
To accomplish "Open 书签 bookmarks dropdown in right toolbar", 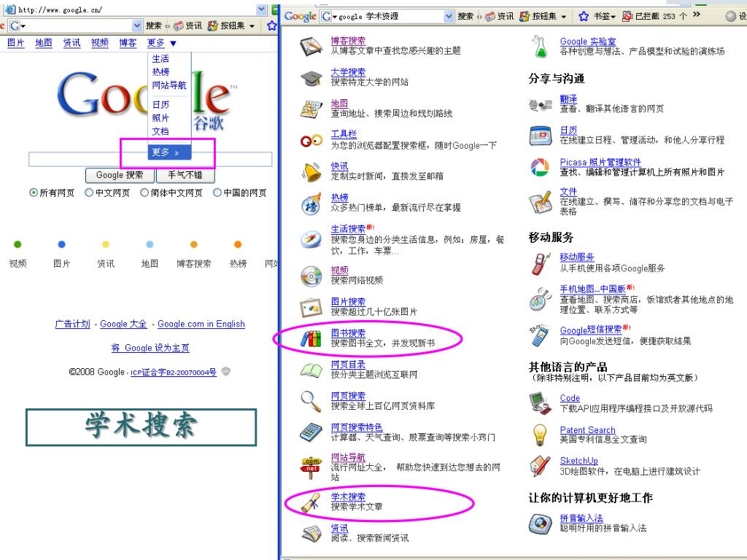I will [613, 17].
